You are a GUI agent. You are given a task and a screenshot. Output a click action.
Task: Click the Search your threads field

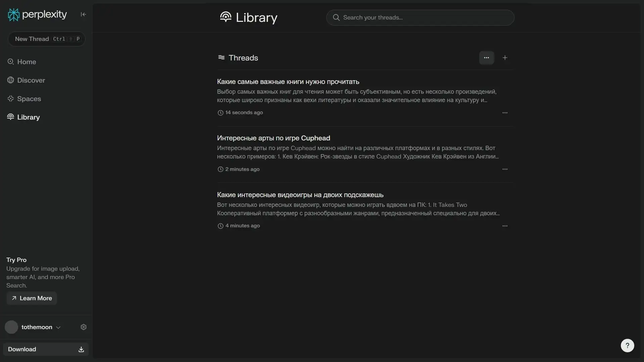pos(420,17)
